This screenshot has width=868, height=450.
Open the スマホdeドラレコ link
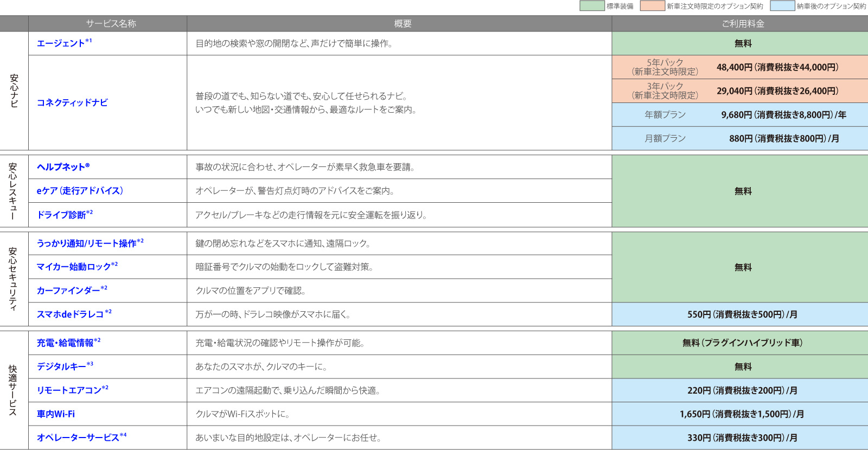[x=70, y=314]
